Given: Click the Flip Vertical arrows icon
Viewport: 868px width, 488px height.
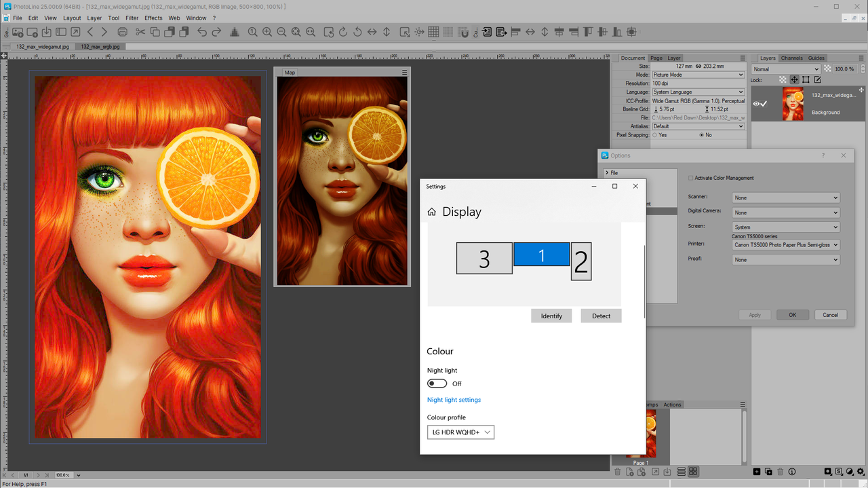Looking at the screenshot, I should (387, 32).
